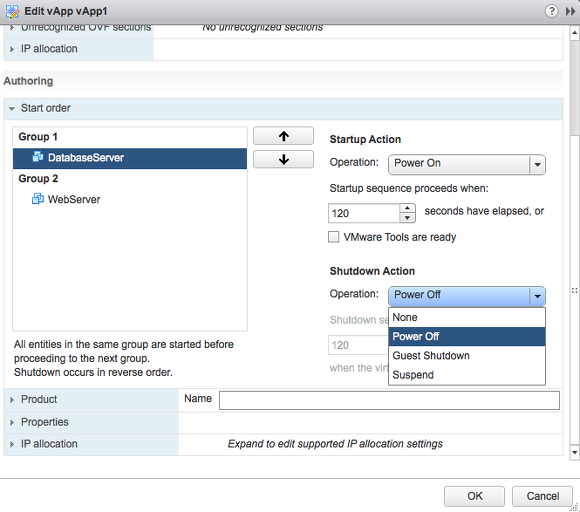Enable VMware Tools are ready checkbox
The height and width of the screenshot is (512, 580).
pos(333,237)
